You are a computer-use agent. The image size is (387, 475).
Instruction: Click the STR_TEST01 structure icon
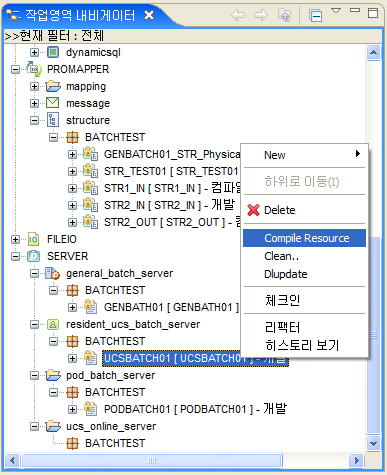point(91,171)
